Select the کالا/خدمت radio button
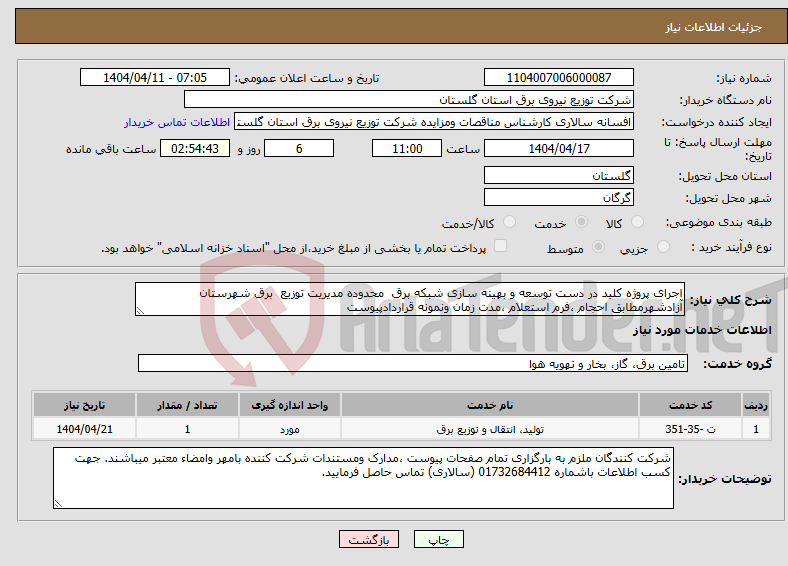Screen dimensions: 788x566 (x=509, y=222)
